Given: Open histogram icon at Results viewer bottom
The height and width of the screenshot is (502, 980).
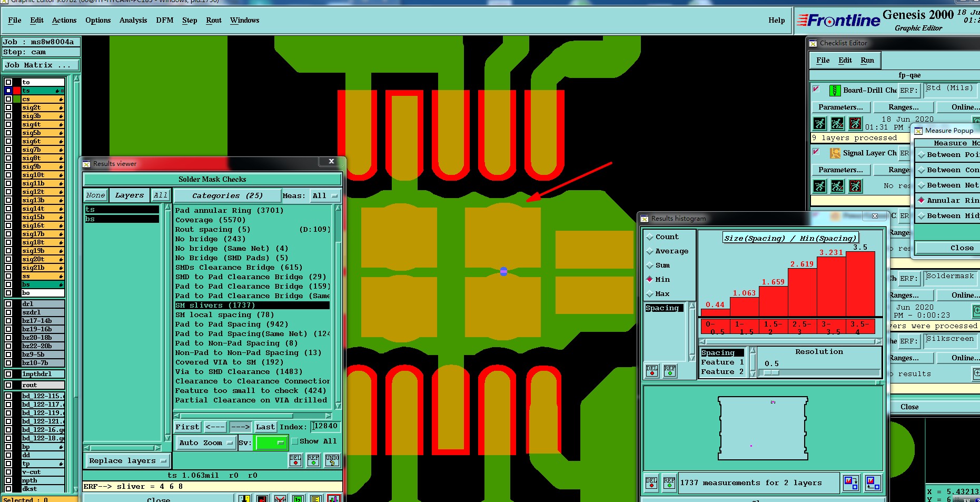Looking at the screenshot, I should 334,498.
